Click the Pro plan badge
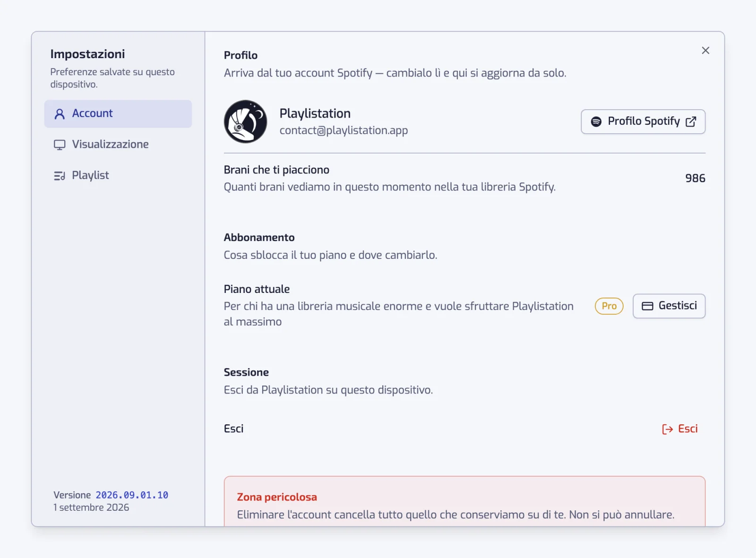756x558 pixels. pos(609,306)
